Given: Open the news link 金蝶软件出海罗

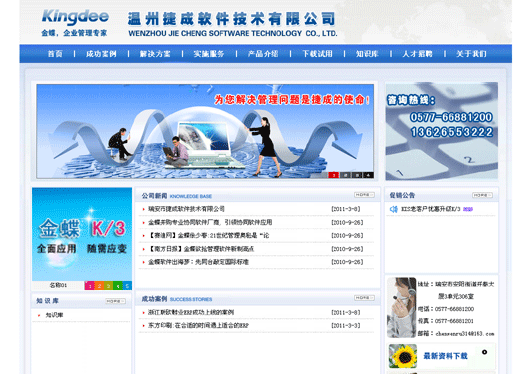Looking at the screenshot, I should [198, 262].
